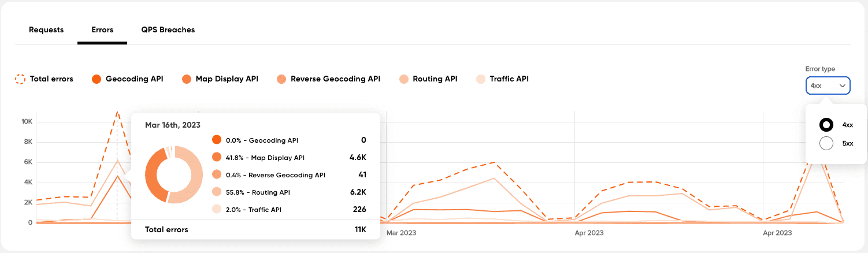868x253 pixels.
Task: Select the 4xx radio button
Action: 826,125
